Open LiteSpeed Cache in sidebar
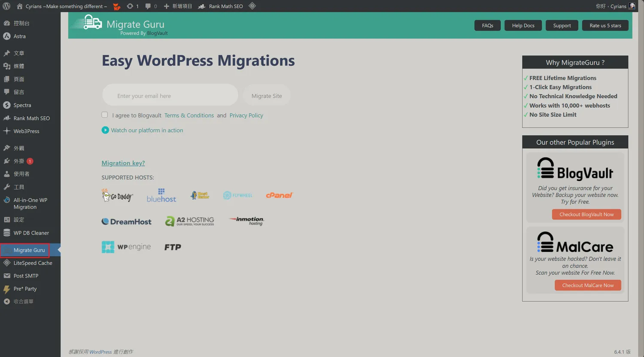This screenshot has width=644, height=357. click(x=33, y=263)
